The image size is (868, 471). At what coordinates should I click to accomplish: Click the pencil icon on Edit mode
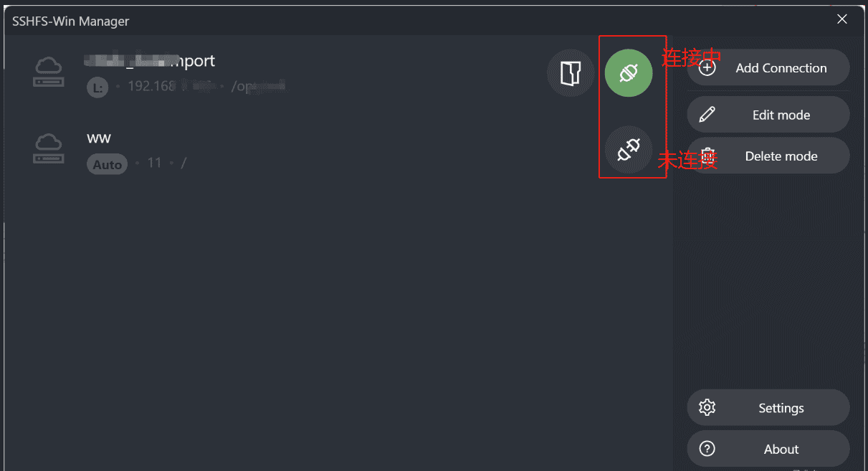pos(707,114)
